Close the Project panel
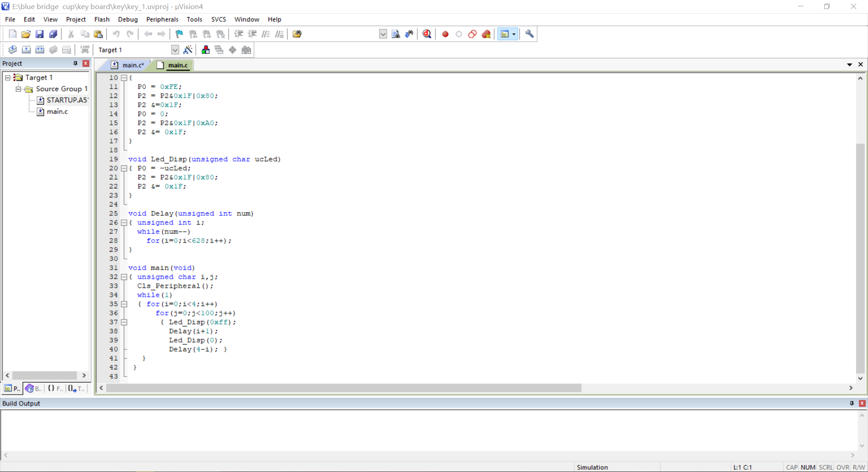This screenshot has height=472, width=868. click(x=86, y=63)
